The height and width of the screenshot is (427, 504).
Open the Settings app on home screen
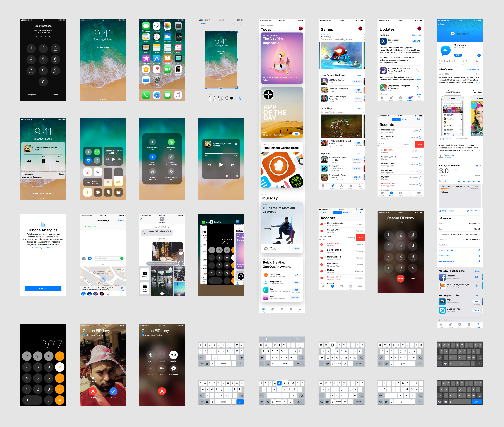pos(156,80)
